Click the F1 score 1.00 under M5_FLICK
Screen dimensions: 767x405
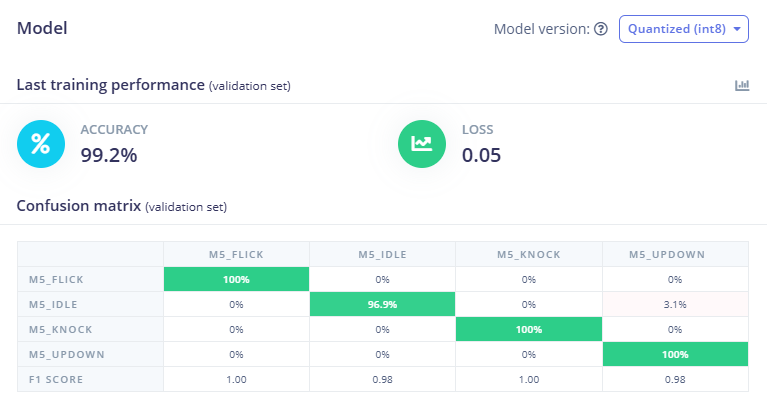coord(236,379)
